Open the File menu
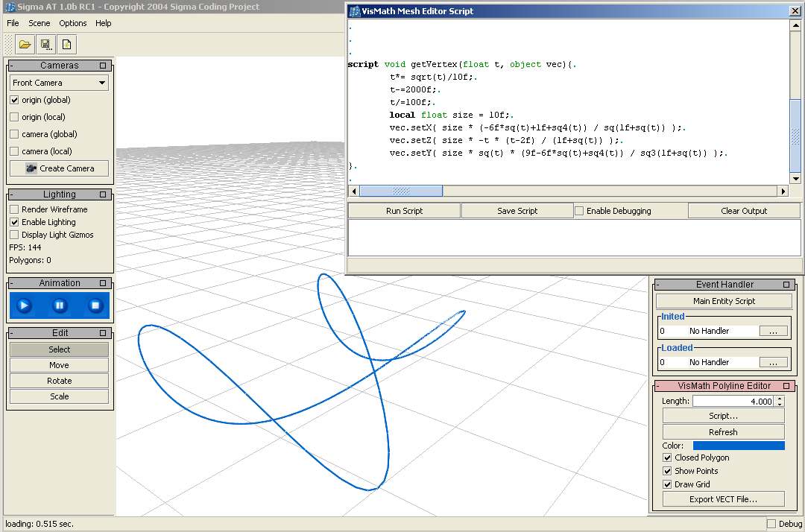Viewport: 805px width, 532px height. 13,23
